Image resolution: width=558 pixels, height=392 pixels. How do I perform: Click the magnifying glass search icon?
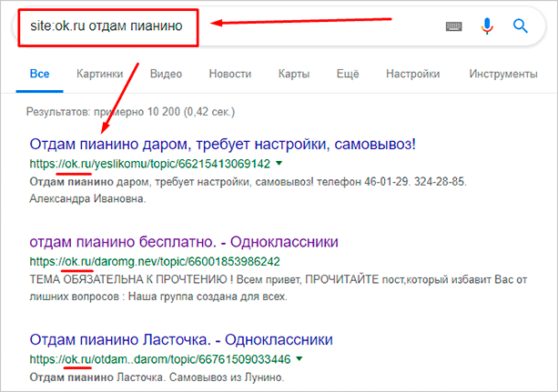[521, 26]
